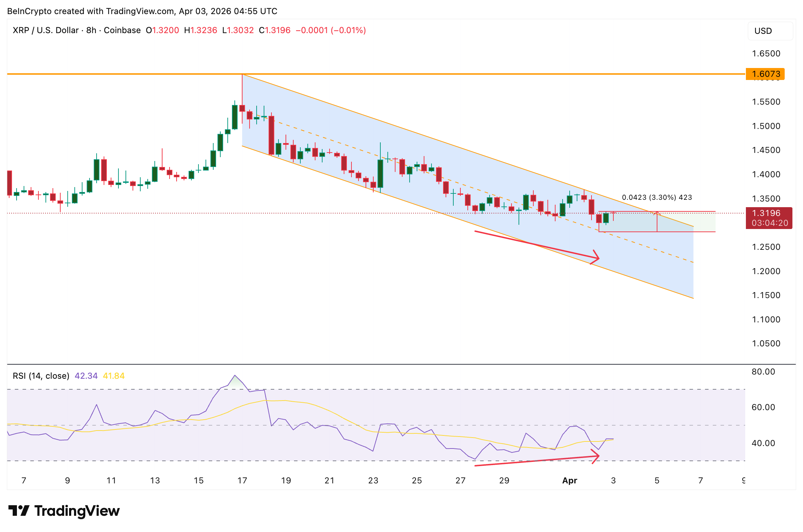Open the 8h timeframe selector
This screenshot has width=803, height=532.
tap(89, 30)
